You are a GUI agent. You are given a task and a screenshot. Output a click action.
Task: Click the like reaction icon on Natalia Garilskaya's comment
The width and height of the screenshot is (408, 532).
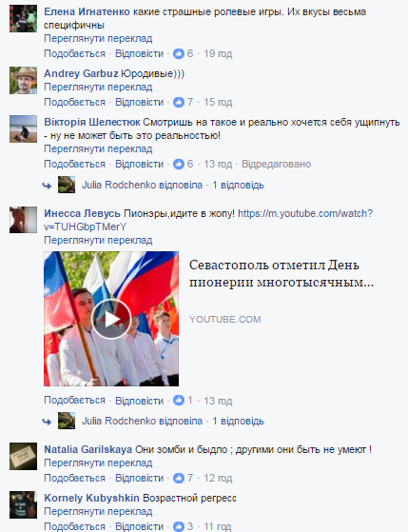(x=179, y=479)
